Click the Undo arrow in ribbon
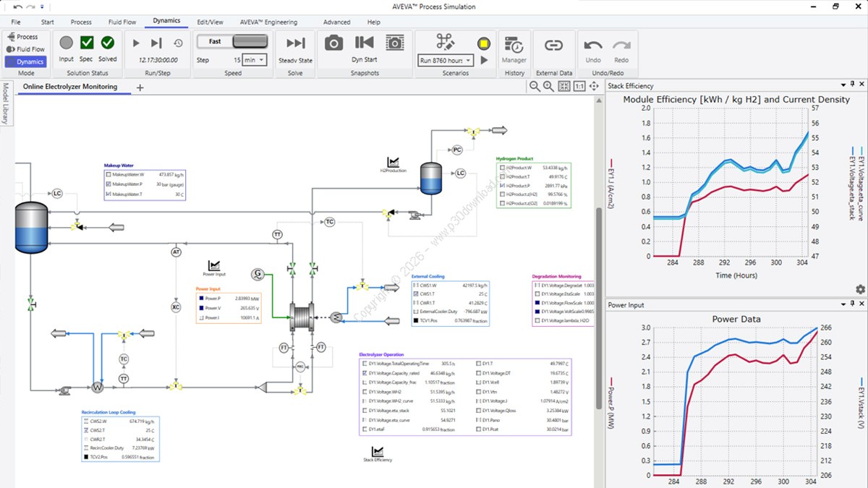 point(593,45)
